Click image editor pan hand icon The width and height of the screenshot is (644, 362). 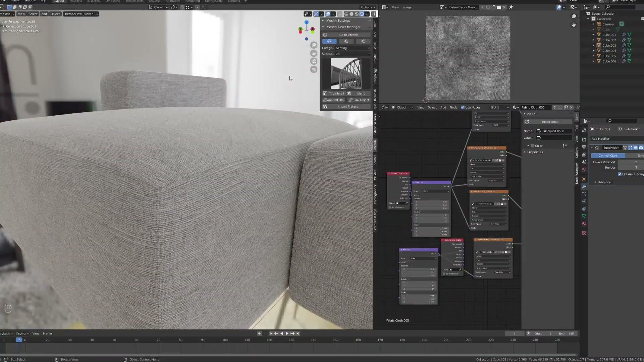[574, 24]
